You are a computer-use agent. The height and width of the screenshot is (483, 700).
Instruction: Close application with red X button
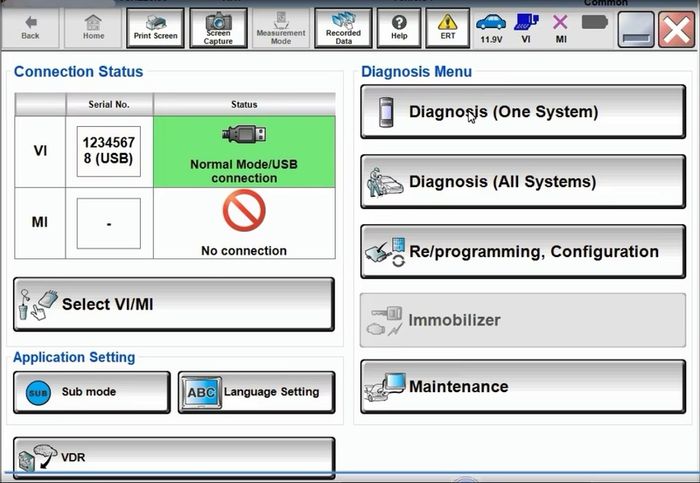[676, 29]
